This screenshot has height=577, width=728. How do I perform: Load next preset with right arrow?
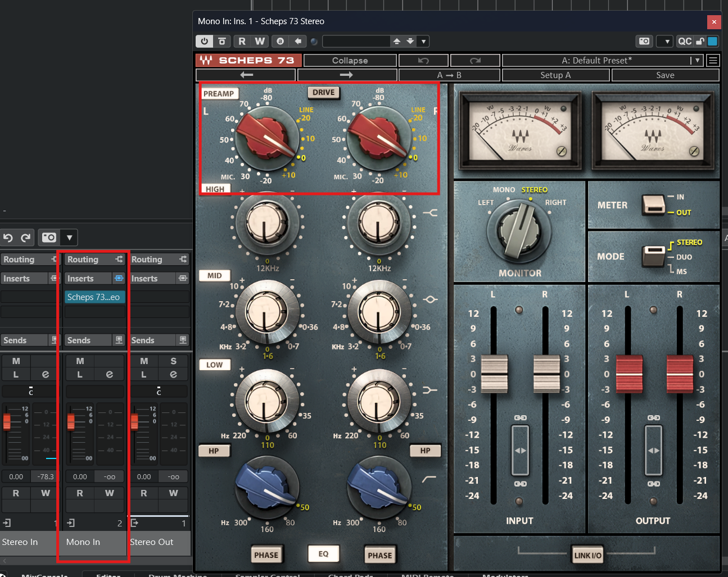click(x=347, y=75)
